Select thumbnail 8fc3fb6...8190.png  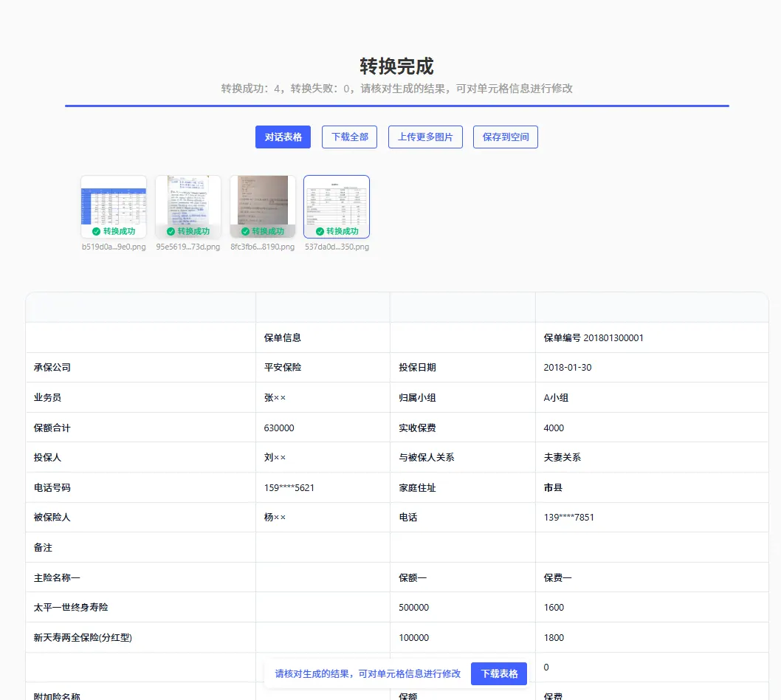coord(263,207)
